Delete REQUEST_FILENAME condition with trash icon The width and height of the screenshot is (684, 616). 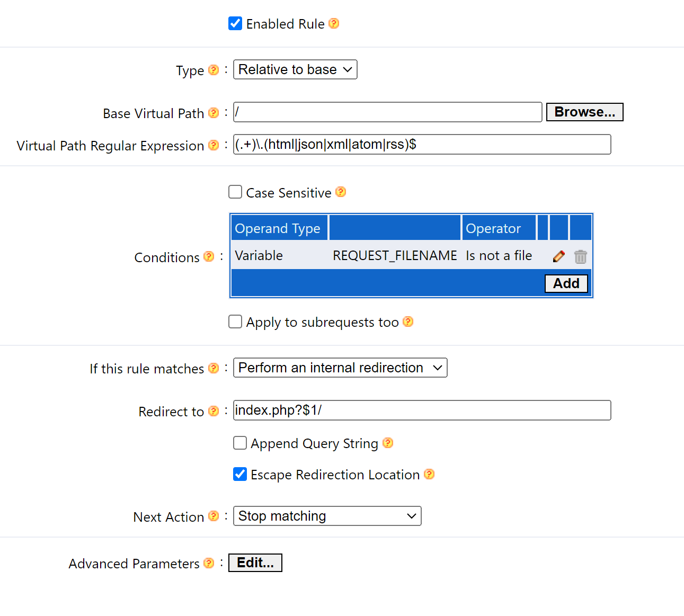point(581,256)
